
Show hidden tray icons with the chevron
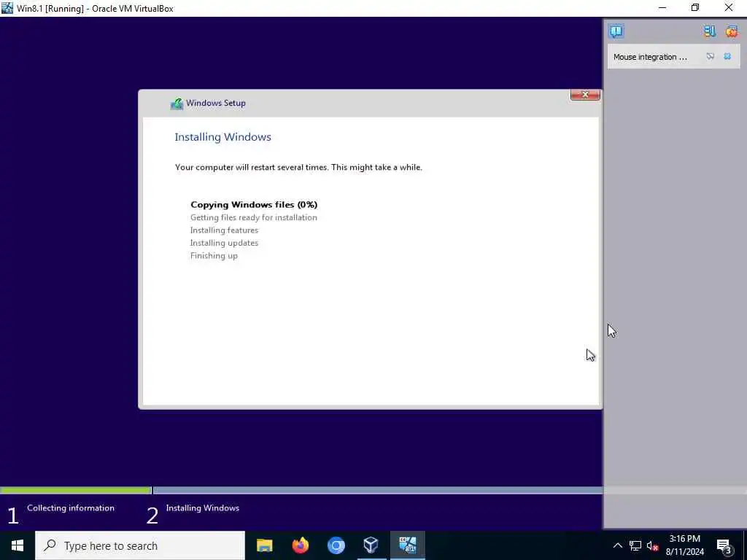617,545
